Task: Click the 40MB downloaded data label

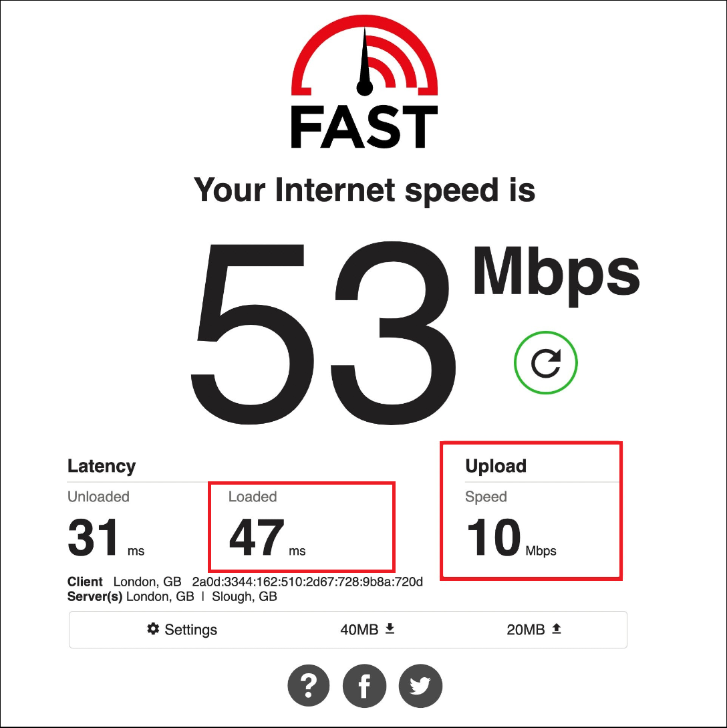Action: [x=359, y=630]
